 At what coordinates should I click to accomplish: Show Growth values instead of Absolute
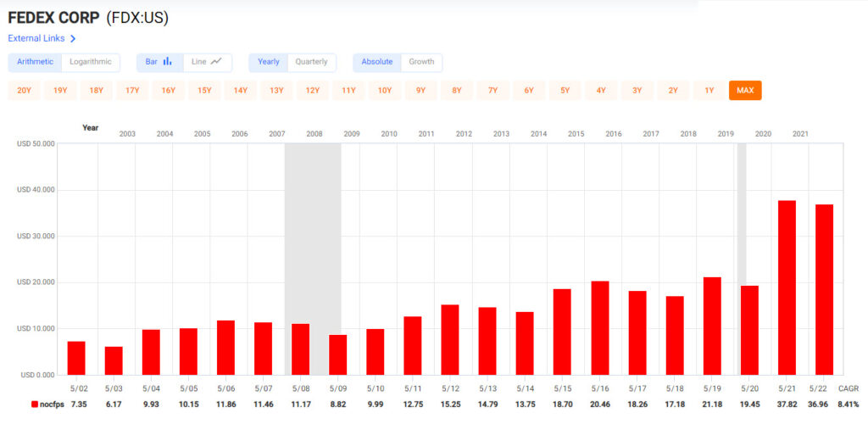421,62
